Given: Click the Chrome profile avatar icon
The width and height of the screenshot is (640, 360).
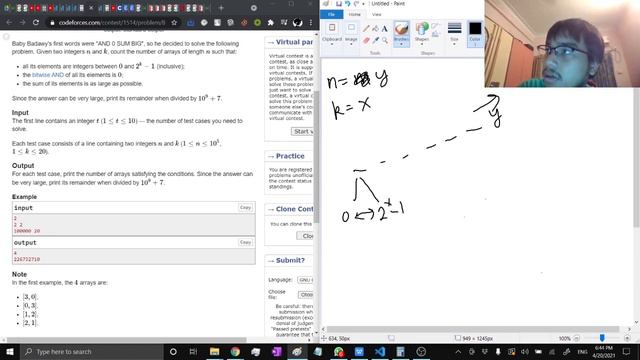Looking at the screenshot, I should pos(298,22).
